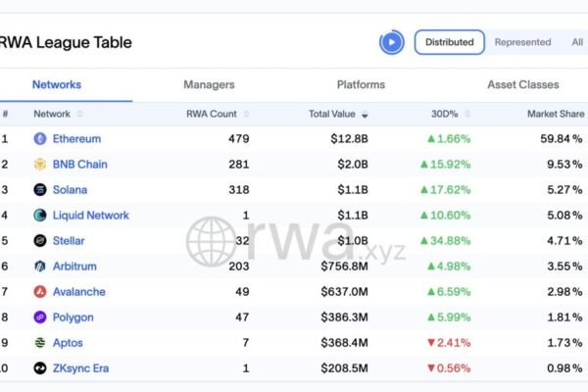588x392 pixels.
Task: Click the BNB Chain logo icon
Action: click(x=40, y=165)
